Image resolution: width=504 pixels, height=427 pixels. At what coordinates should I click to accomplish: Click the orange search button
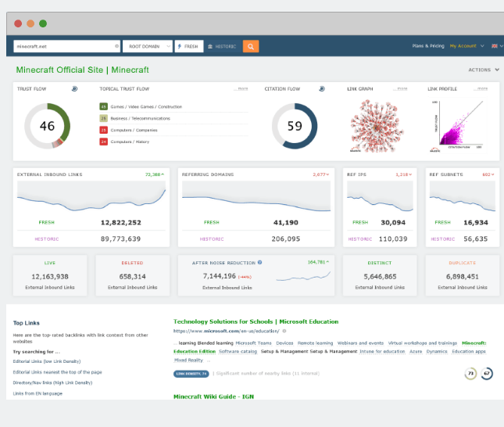[251, 46]
